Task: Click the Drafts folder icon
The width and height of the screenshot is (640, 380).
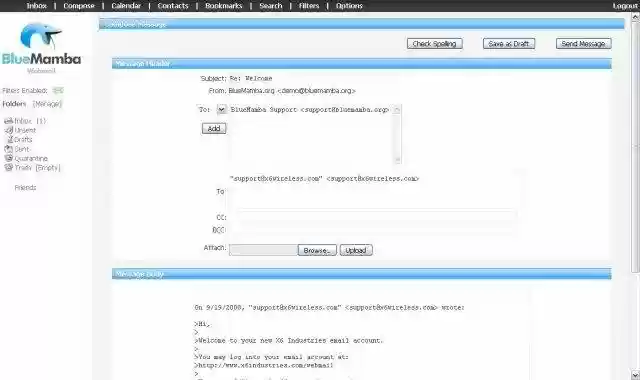Action: (x=10, y=140)
